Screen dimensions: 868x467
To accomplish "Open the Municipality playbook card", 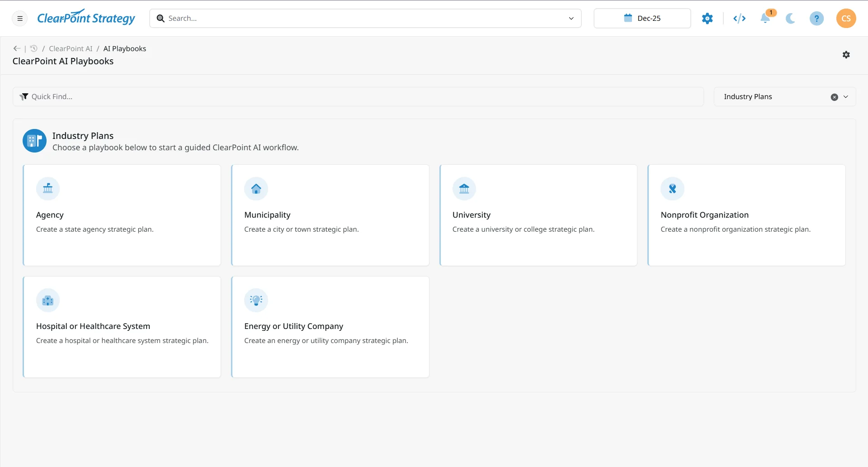I will click(330, 215).
